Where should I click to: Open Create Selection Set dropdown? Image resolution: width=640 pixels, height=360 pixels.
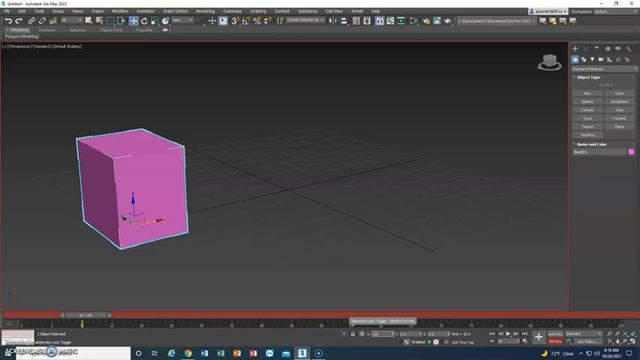coord(305,20)
